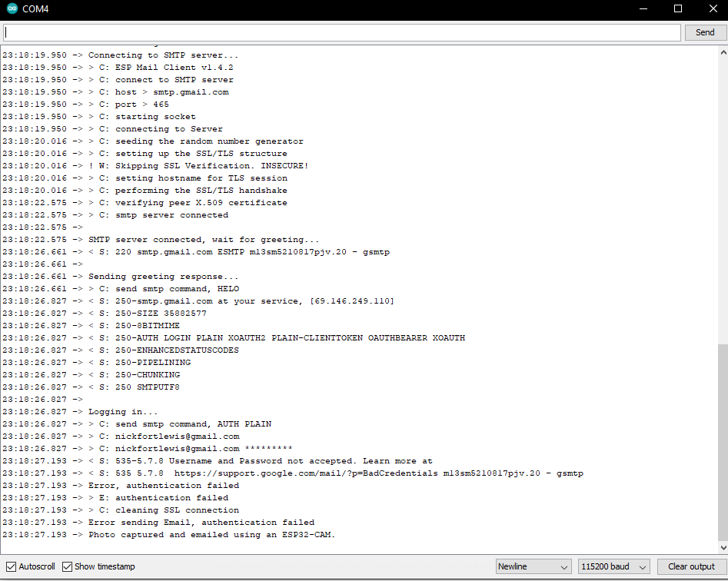Click the 'Sending greeting response...' line
Screen dimensions: 728x581
click(163, 277)
